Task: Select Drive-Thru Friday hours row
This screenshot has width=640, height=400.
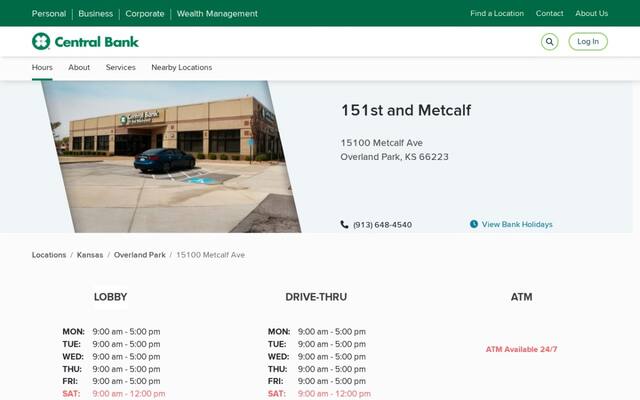Action: 317,381
